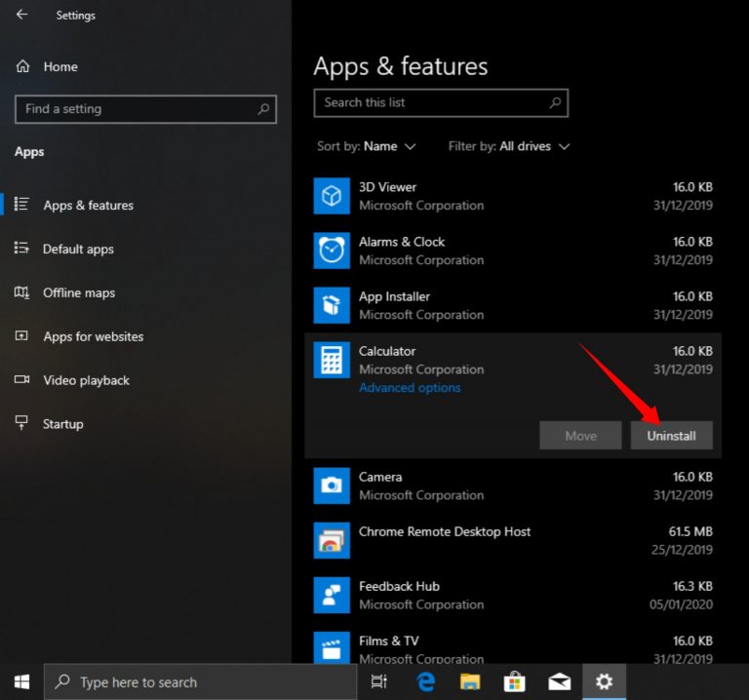Image resolution: width=749 pixels, height=700 pixels.
Task: Select Apps & features in the sidebar
Action: coord(89,206)
